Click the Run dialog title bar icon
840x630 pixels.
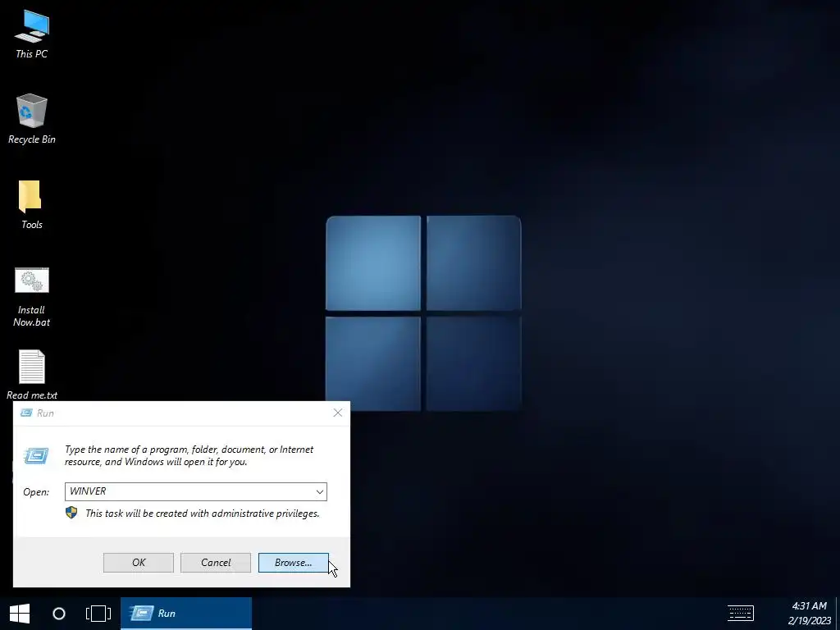pyautogui.click(x=25, y=413)
